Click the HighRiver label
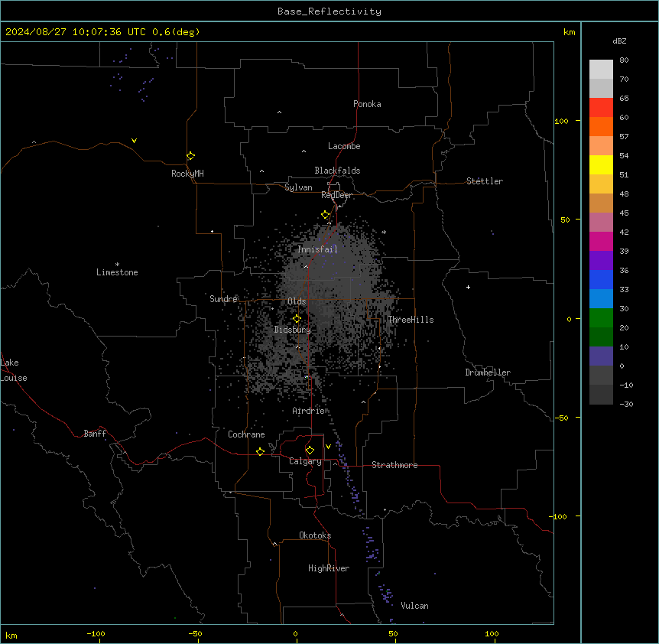Screen dimensions: 659x644 329,568
